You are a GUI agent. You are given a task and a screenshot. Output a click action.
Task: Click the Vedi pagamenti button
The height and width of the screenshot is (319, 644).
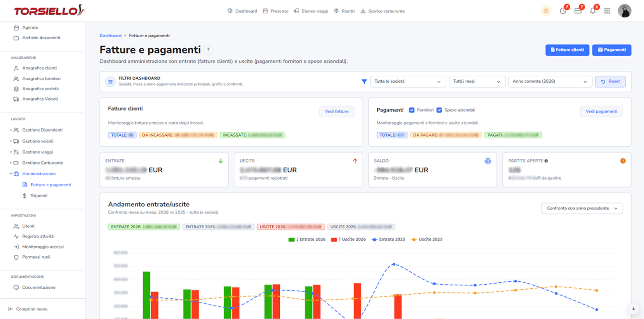[x=601, y=112]
